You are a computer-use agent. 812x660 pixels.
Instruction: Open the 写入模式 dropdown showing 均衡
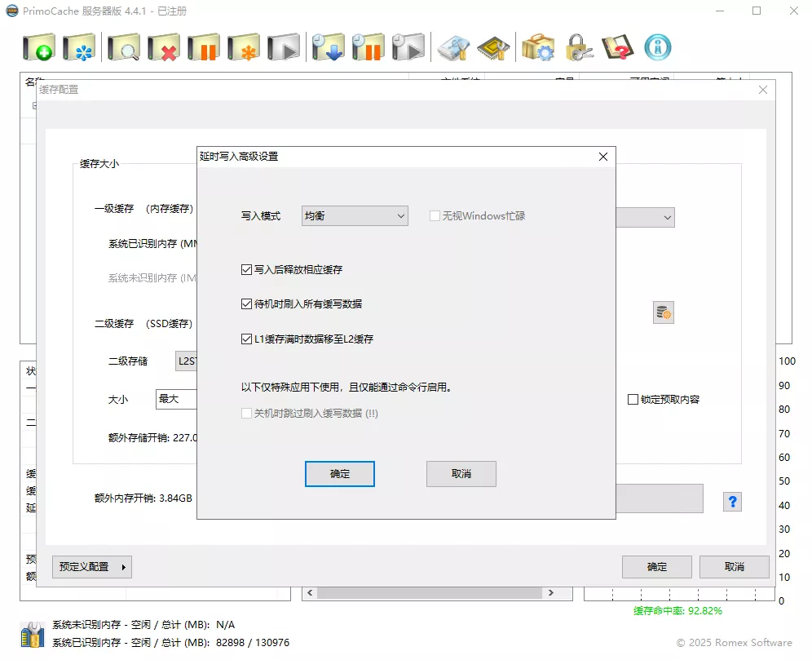355,216
